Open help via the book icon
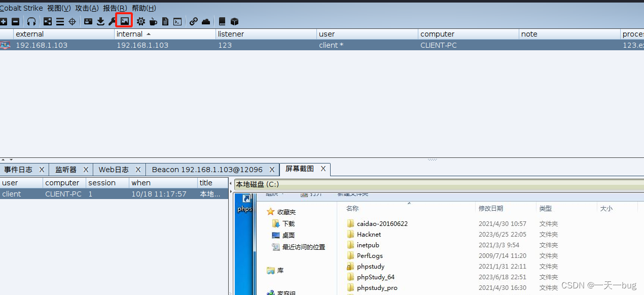The width and height of the screenshot is (644, 295). [x=222, y=21]
